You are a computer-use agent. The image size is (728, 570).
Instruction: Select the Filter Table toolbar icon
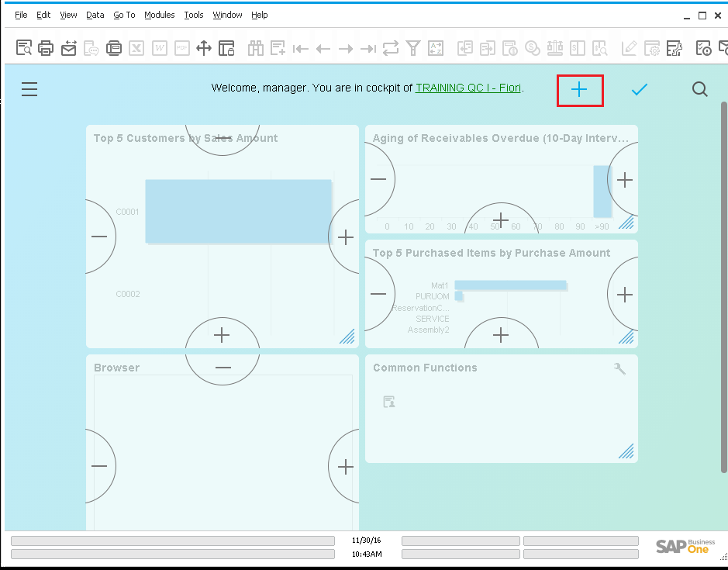(413, 47)
